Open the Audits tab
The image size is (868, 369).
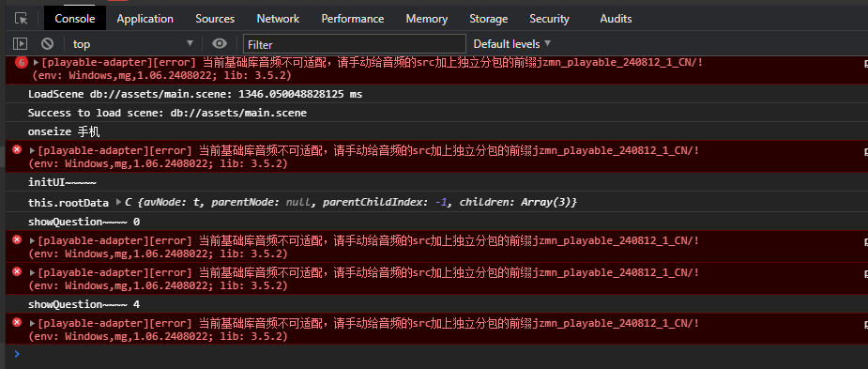pyautogui.click(x=616, y=19)
